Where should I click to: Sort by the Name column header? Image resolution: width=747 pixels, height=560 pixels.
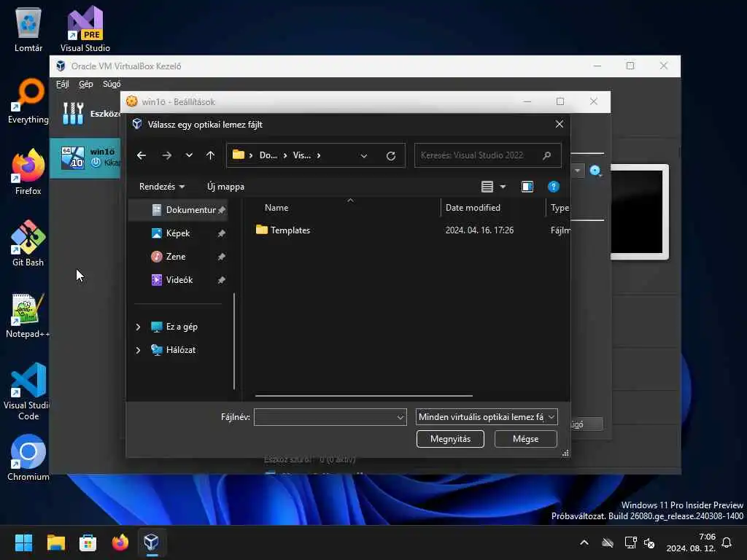[x=276, y=208]
